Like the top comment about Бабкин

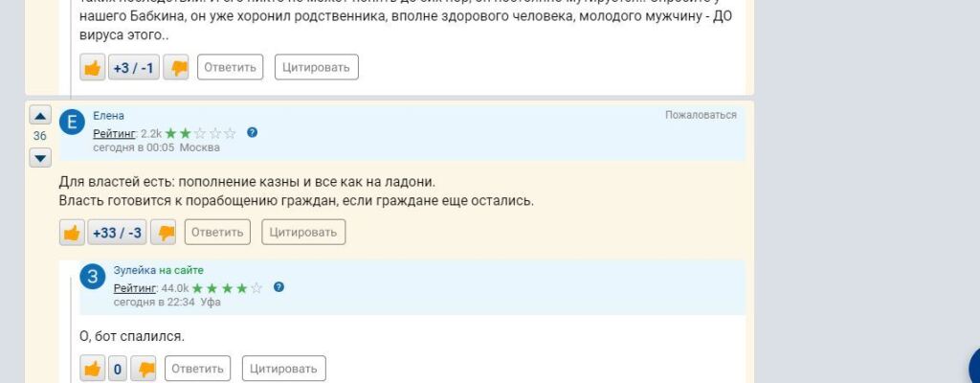point(93,68)
